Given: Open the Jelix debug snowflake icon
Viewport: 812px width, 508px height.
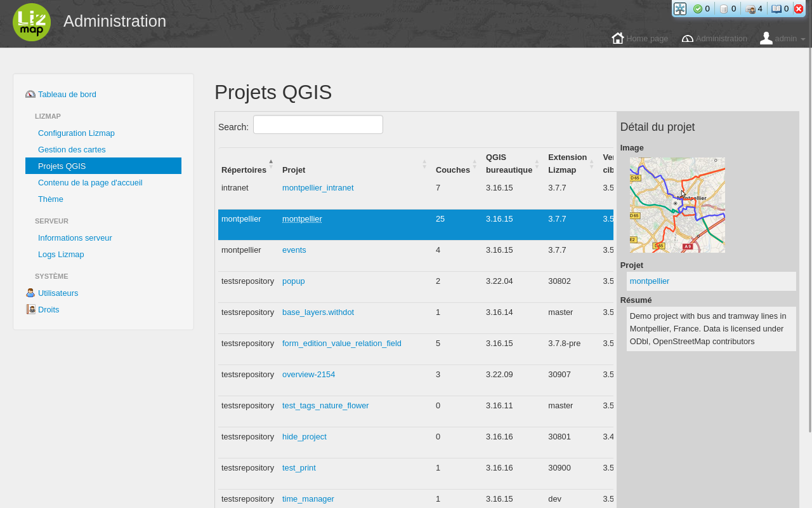Looking at the screenshot, I should (679, 8).
